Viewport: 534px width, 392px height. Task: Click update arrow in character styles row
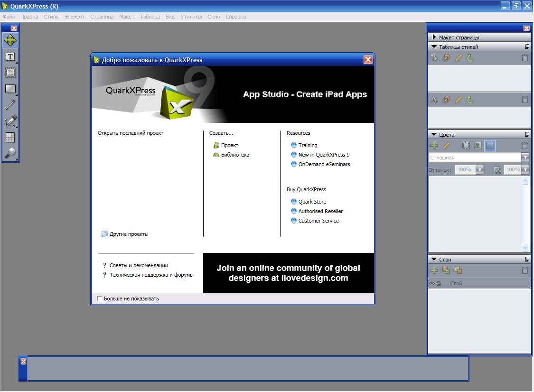(470, 100)
